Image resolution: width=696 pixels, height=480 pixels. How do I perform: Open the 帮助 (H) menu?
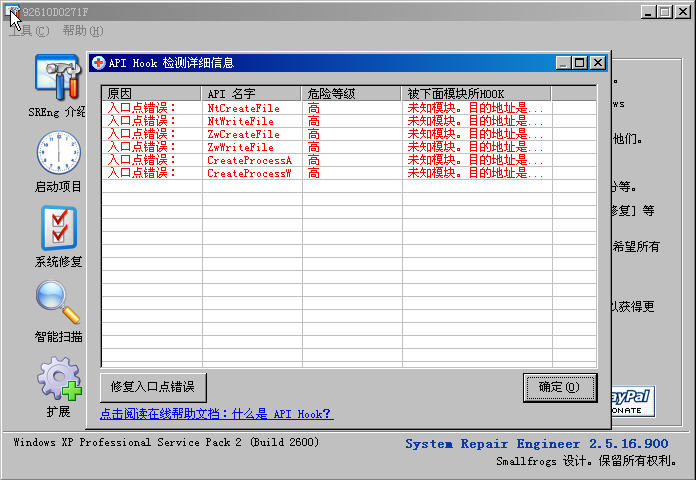tap(83, 31)
